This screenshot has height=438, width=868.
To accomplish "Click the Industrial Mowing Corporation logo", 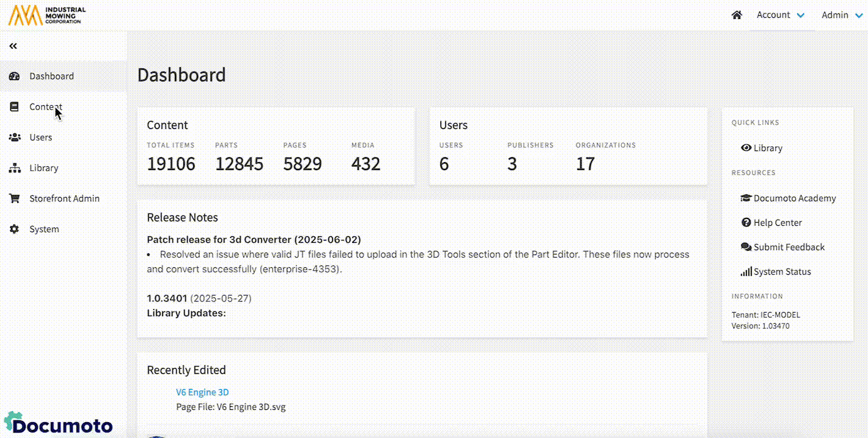I will (46, 15).
